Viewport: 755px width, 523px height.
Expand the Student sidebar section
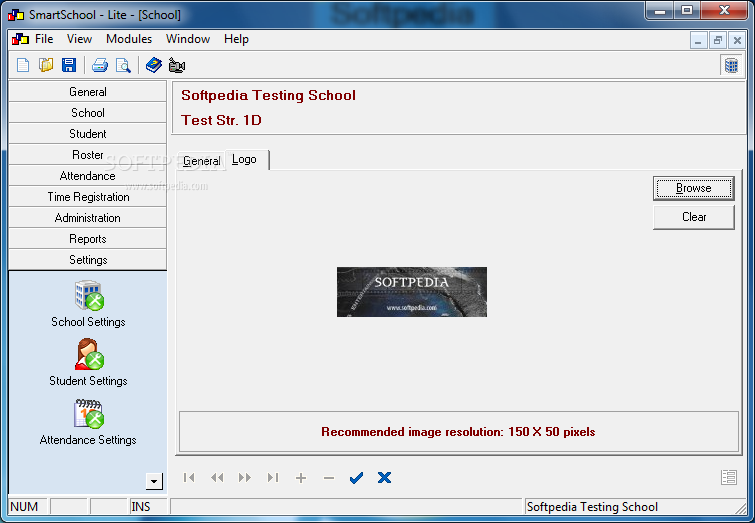88,134
